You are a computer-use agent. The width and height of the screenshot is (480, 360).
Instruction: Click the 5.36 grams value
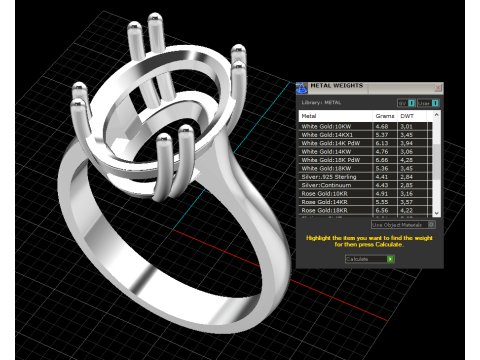[382, 168]
